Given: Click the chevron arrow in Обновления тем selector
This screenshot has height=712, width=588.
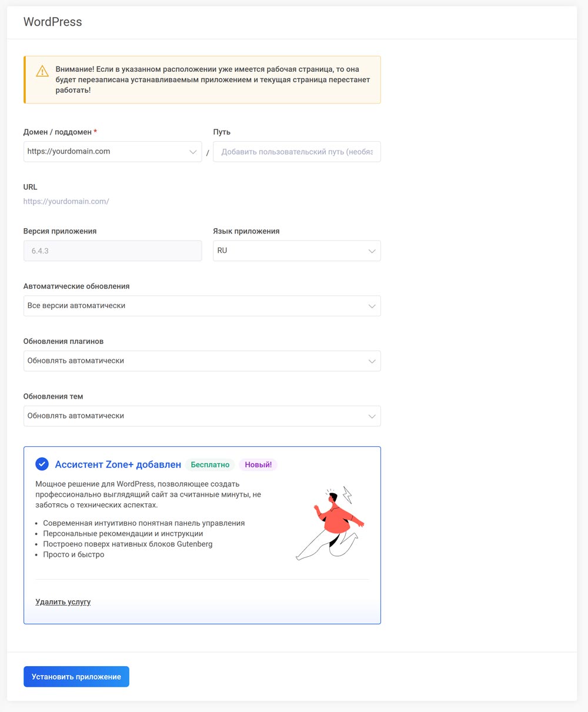Looking at the screenshot, I should [x=372, y=416].
